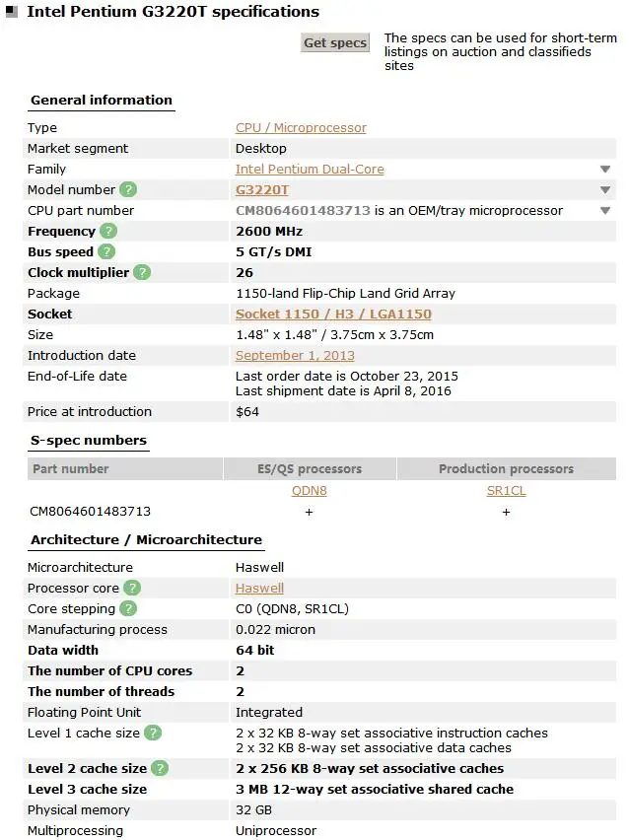Viewport: 629px width, 840px height.
Task: Open the Frequency help question mark
Action: coord(108,232)
